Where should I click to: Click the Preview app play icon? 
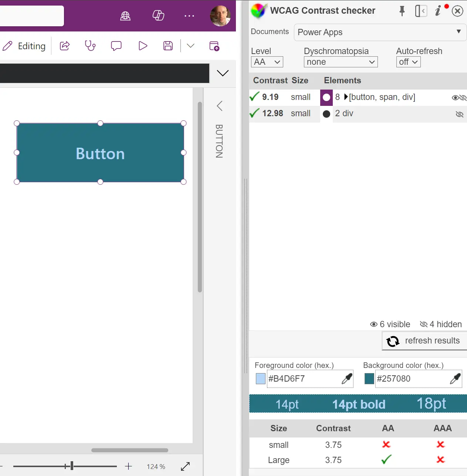point(143,46)
